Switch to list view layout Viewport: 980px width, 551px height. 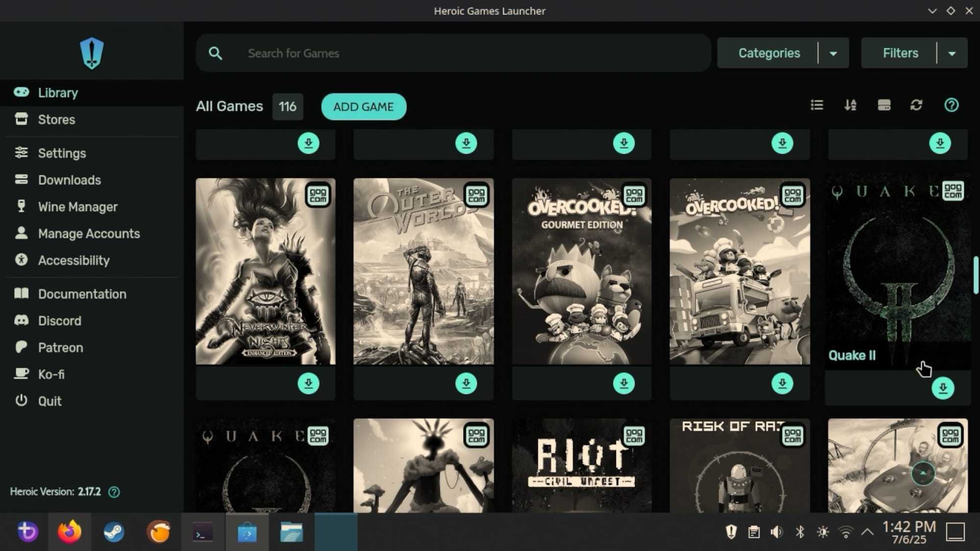tap(817, 105)
